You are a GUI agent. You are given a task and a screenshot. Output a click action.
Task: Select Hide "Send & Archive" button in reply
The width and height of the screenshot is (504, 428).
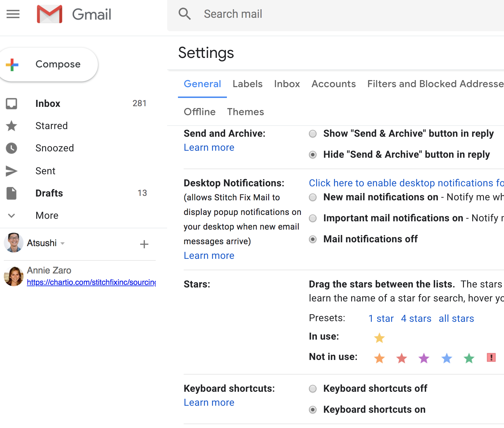(313, 155)
